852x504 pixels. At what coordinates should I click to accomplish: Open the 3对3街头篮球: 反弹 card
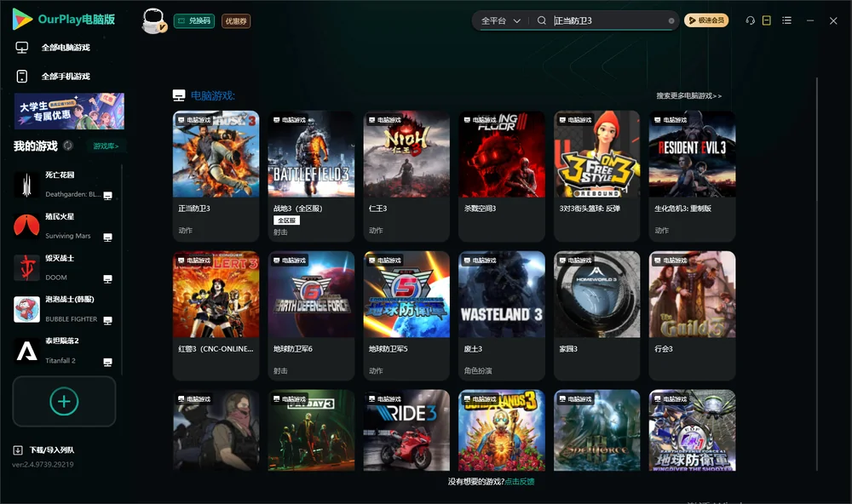coord(597,176)
